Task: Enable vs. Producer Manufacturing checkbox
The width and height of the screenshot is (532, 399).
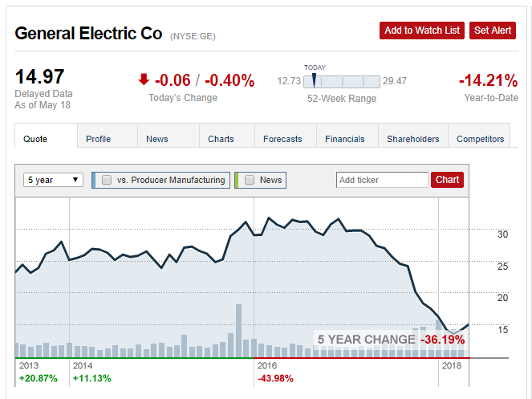Action: (107, 180)
